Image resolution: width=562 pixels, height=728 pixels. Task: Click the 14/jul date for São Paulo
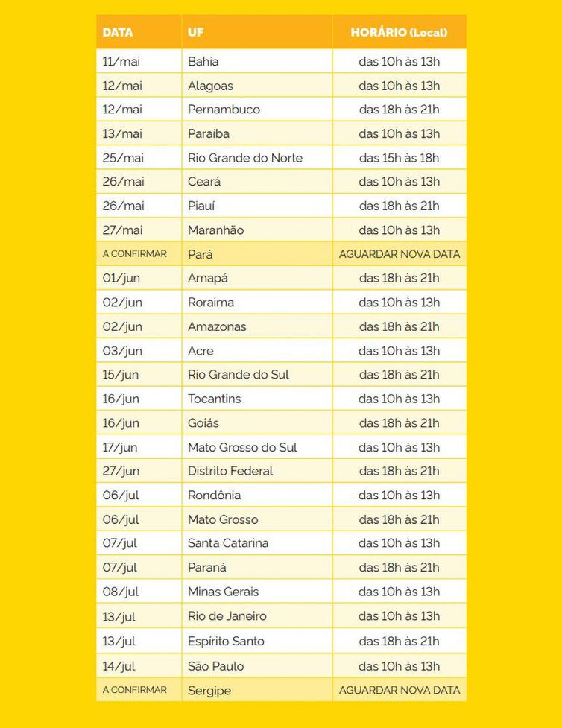[119, 666]
